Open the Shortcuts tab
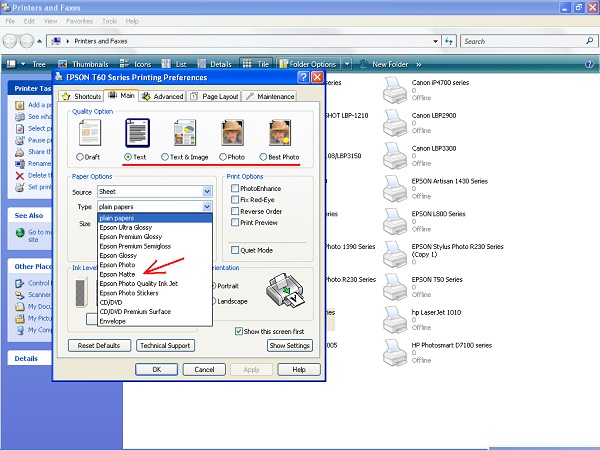 click(x=82, y=96)
